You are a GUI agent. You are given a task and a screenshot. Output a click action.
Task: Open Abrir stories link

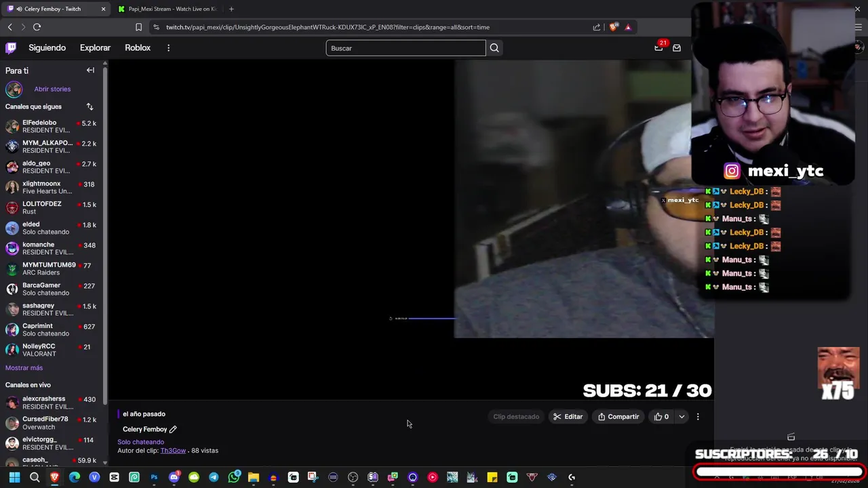point(52,89)
